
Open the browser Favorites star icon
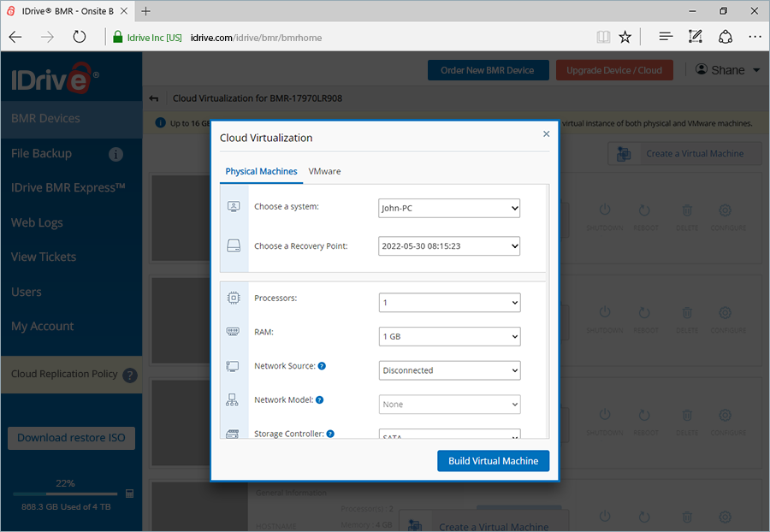[x=625, y=37]
